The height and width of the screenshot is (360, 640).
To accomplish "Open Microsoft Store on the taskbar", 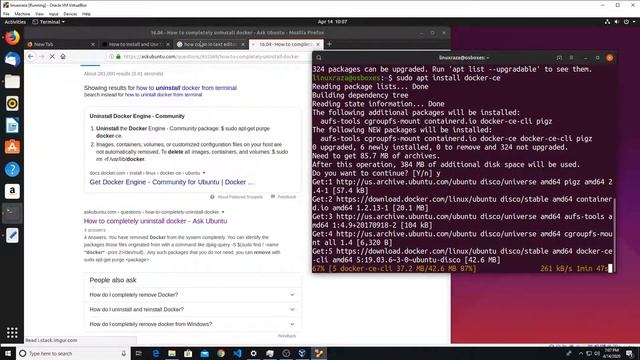I will (x=188, y=353).
